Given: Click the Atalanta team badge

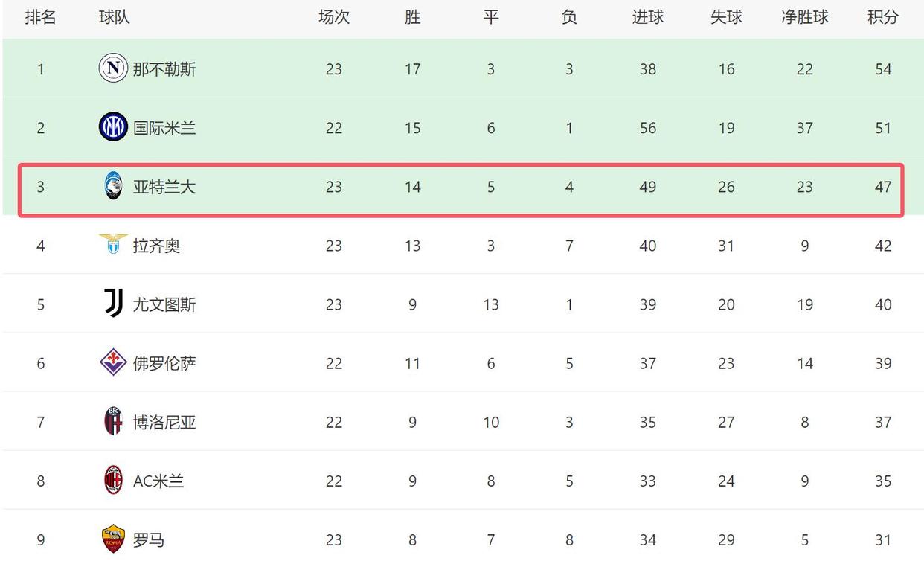Looking at the screenshot, I should pos(113,186).
